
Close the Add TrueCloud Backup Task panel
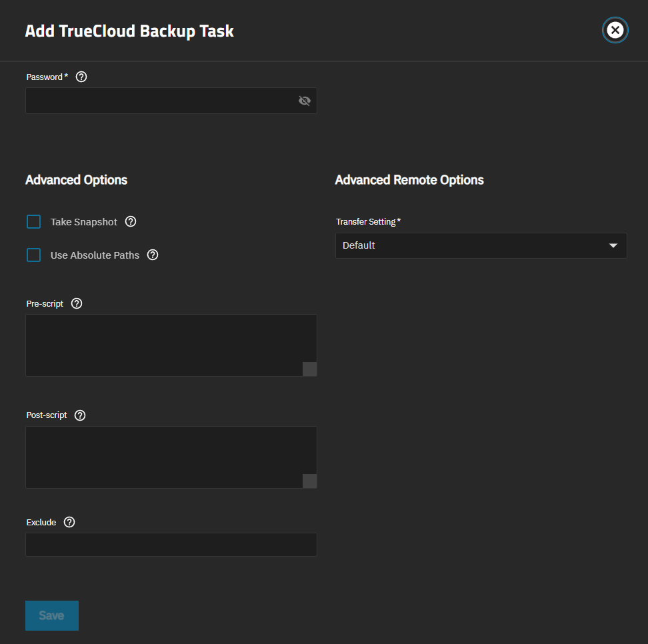[615, 30]
